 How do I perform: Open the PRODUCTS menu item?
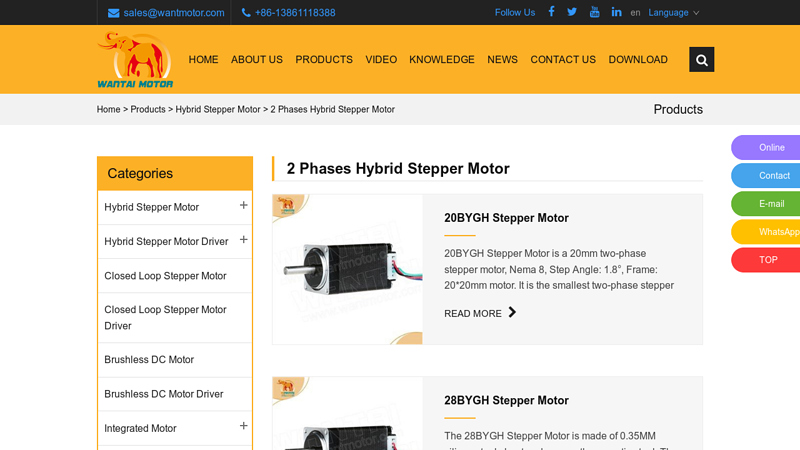tap(324, 60)
